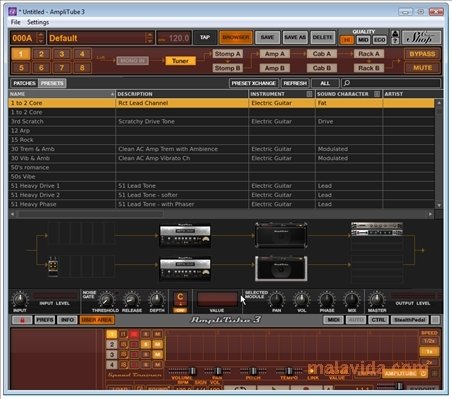Click the Default preset name arrows

pos(149,38)
